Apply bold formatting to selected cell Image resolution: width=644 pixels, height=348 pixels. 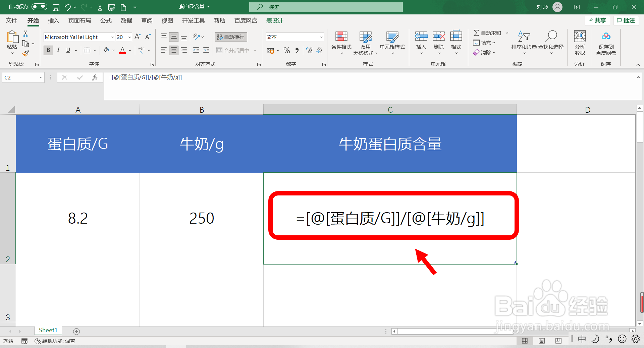[48, 50]
